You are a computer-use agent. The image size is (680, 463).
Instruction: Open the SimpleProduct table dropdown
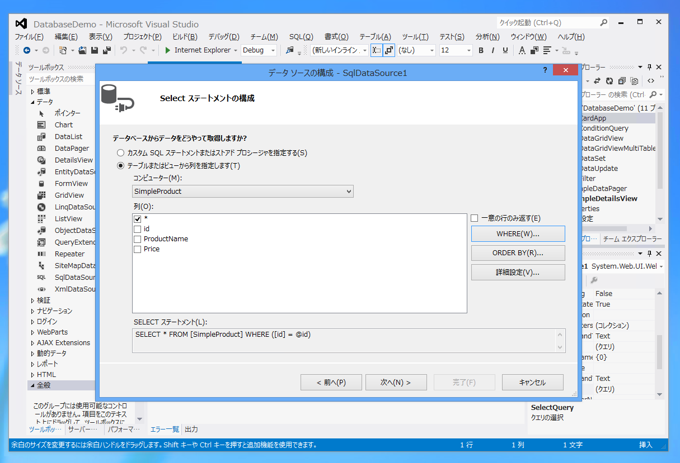(243, 191)
